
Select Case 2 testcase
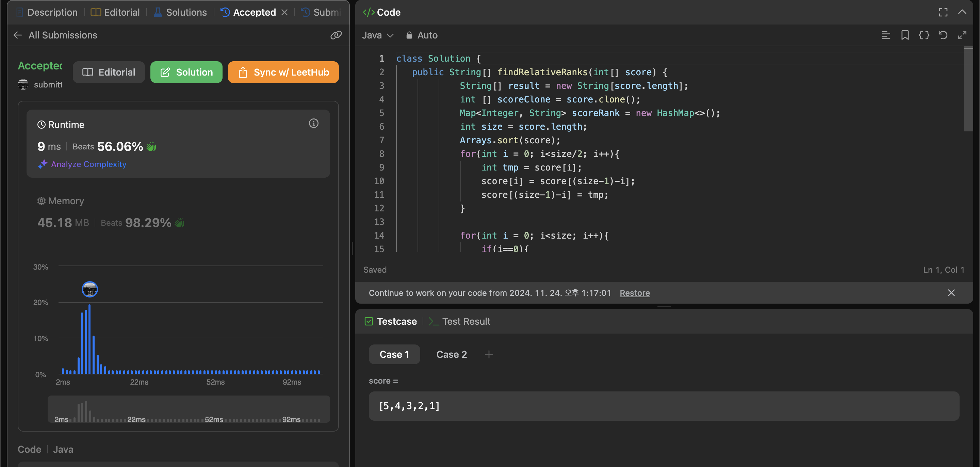451,354
